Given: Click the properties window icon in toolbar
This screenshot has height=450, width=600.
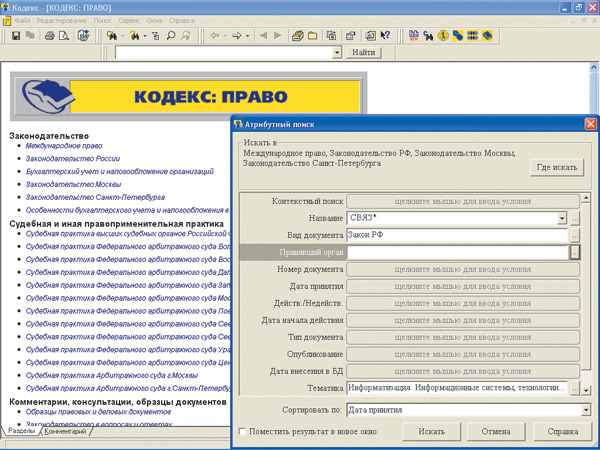Looking at the screenshot, I should pos(351,36).
